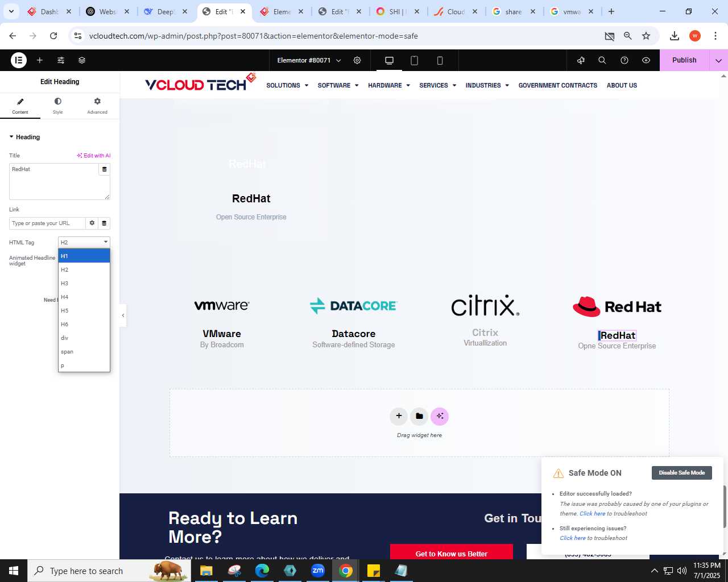
Task: Select H6 from HTML Tag list
Action: tap(84, 325)
